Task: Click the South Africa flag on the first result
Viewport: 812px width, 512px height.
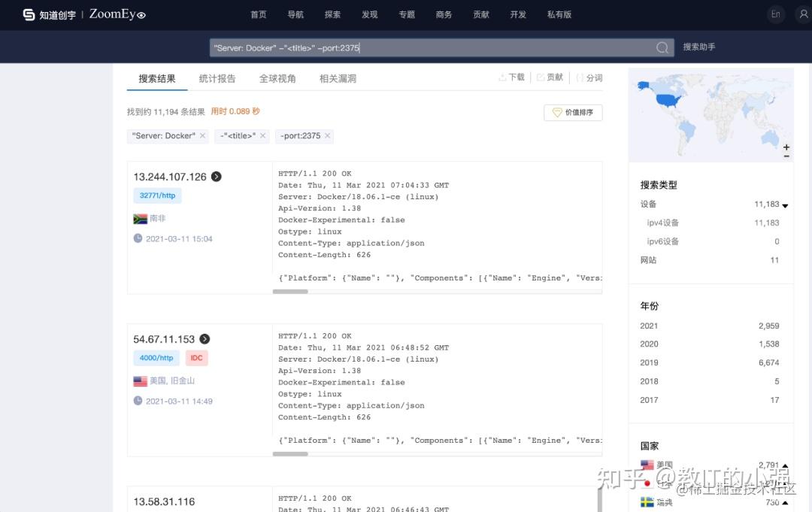Action: point(139,218)
